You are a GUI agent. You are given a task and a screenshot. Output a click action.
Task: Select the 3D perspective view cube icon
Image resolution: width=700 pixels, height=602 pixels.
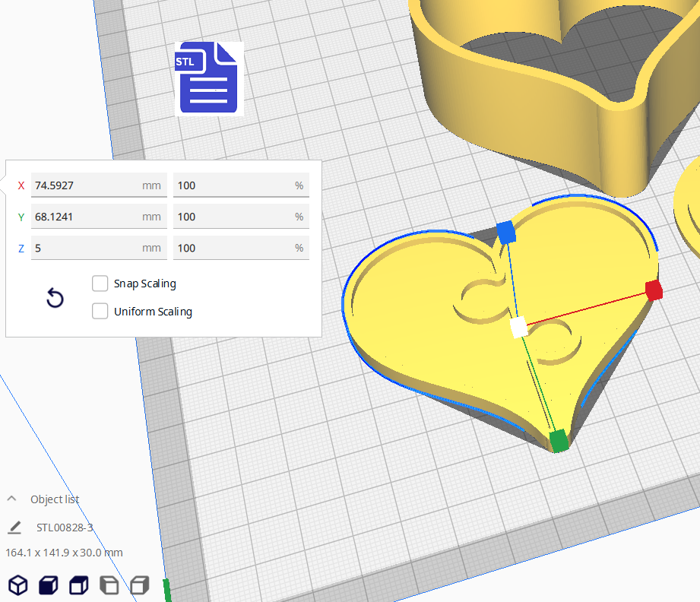[x=18, y=585]
